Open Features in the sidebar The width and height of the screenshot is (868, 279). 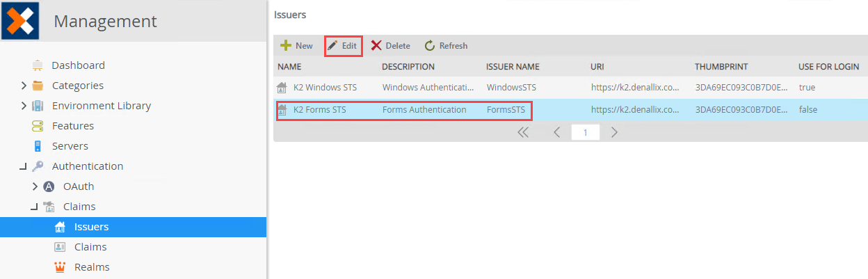point(73,126)
